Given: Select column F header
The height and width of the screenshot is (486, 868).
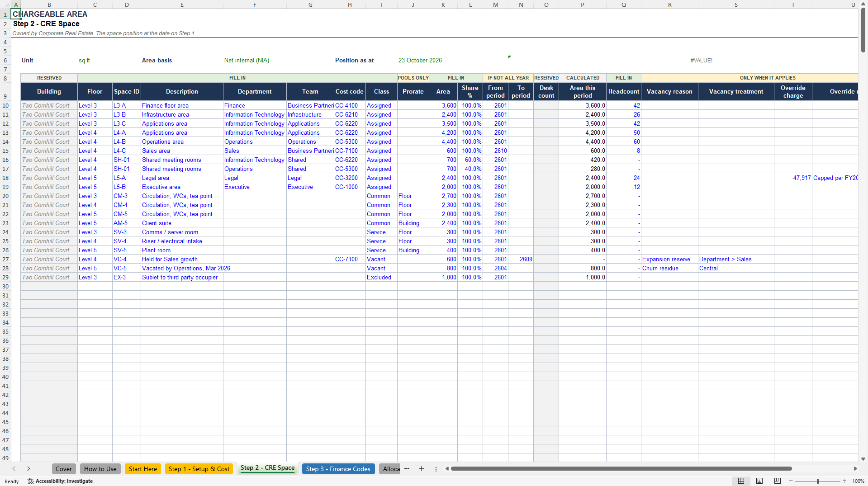Looking at the screenshot, I should (x=255, y=5).
